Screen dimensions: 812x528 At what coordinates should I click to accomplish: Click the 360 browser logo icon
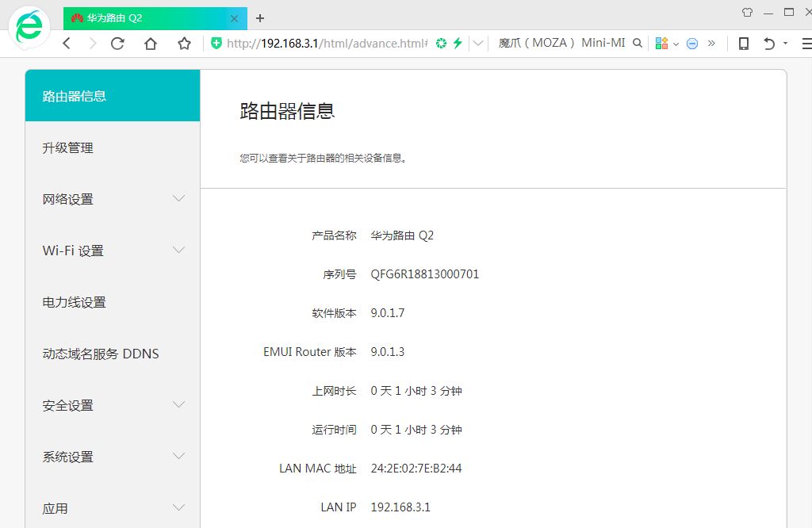click(x=29, y=27)
